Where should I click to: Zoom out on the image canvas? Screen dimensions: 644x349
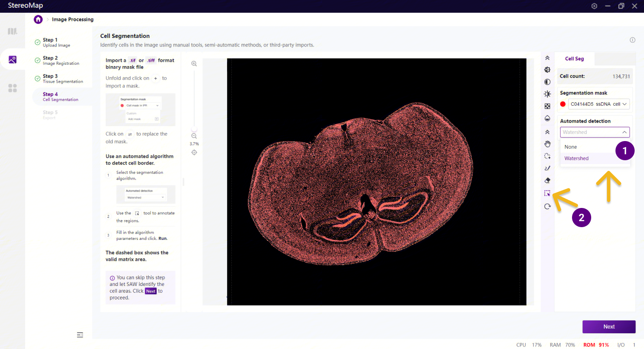click(194, 136)
